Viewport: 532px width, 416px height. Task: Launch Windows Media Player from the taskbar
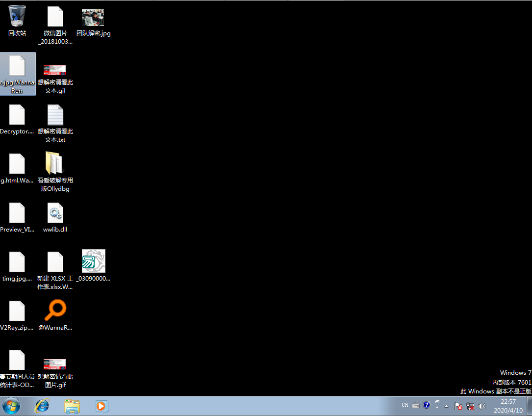point(101,406)
